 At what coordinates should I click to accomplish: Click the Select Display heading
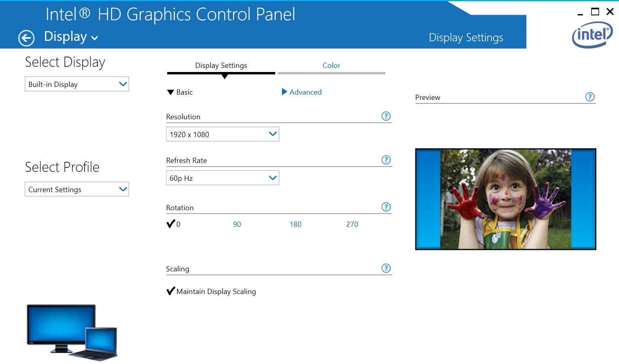65,62
